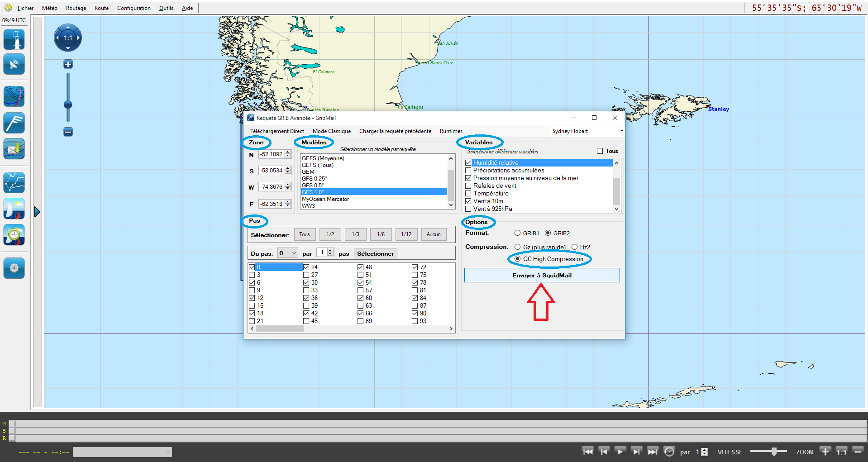Open the GRIB mail download icon
The height and width of the screenshot is (462, 868).
(x=14, y=149)
